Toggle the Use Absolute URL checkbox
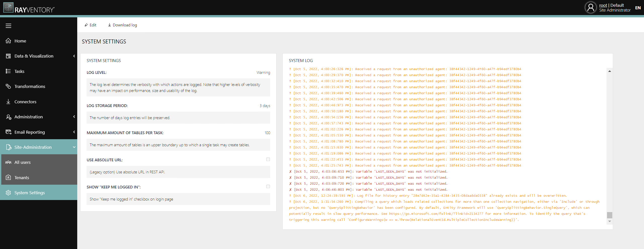Image resolution: width=644 pixels, height=249 pixels. coord(268,159)
